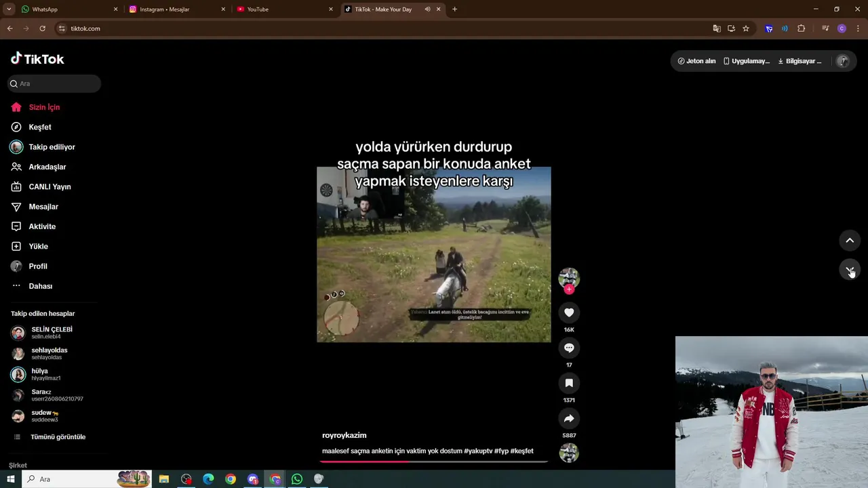868x488 pixels.
Task: Open WhatsApp from the taskbar
Action: click(297, 479)
